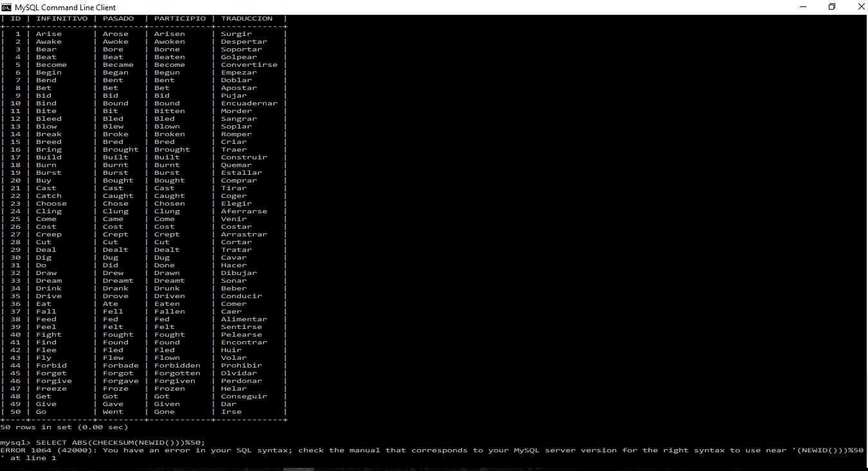The height and width of the screenshot is (471, 868).
Task: Click the translation 'Apostar'
Action: pyautogui.click(x=239, y=88)
